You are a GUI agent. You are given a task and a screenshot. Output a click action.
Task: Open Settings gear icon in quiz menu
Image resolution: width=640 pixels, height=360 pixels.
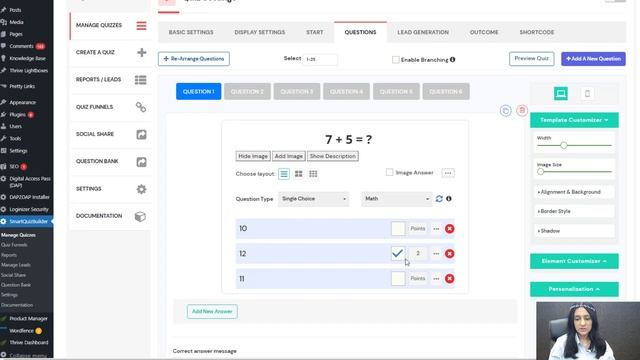(141, 189)
